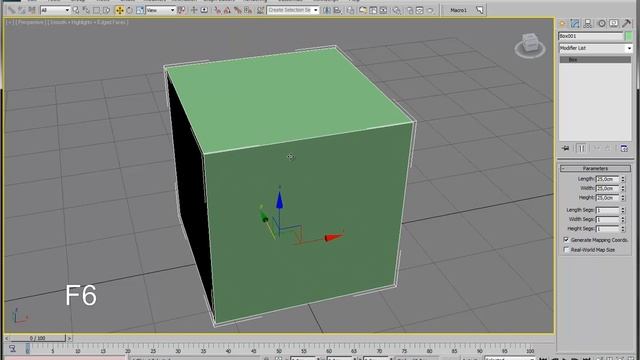The width and height of the screenshot is (640, 360).
Task: Step time slider forward with right arrow
Action: [x=69, y=338]
